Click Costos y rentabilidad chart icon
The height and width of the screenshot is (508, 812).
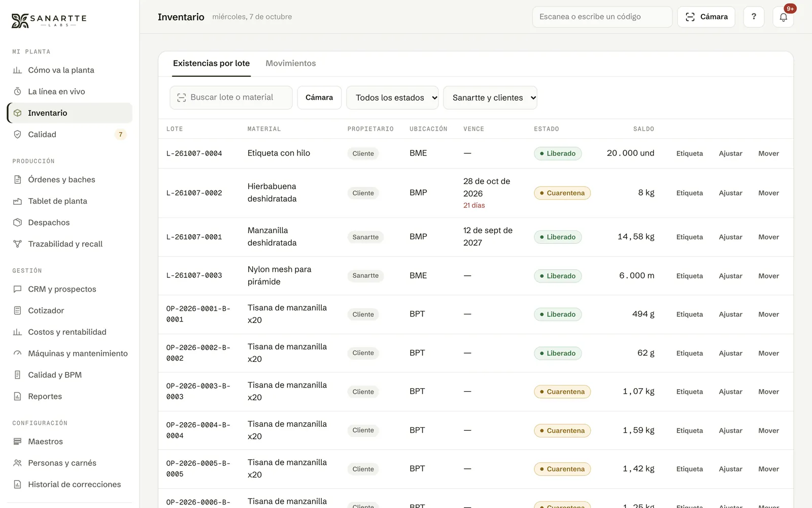[x=17, y=332]
